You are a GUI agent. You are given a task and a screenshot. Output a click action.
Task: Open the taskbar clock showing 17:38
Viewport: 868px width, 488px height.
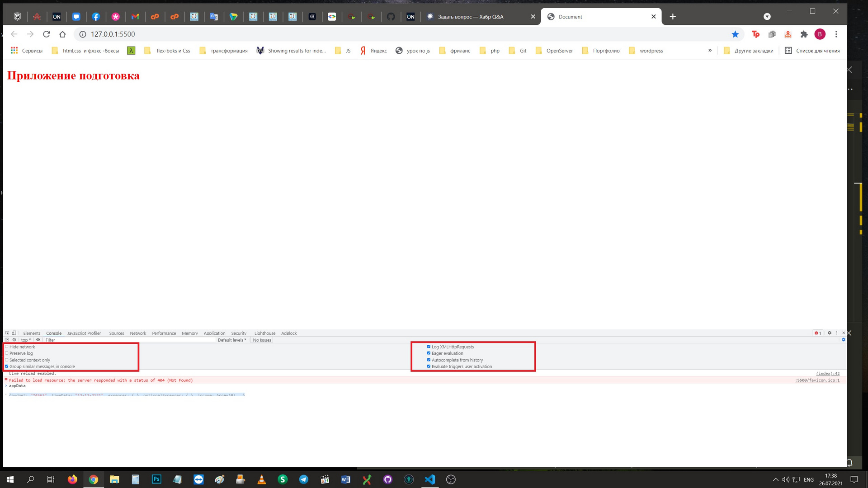point(831,479)
